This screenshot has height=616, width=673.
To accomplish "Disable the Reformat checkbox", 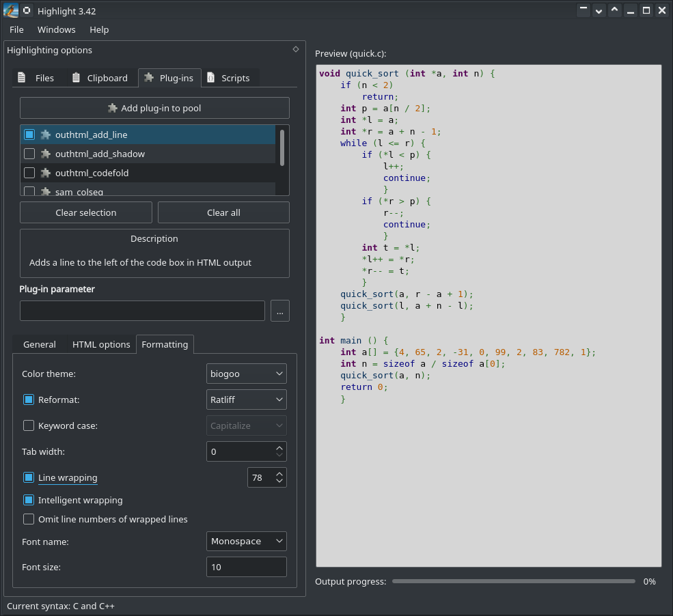I will coord(28,400).
